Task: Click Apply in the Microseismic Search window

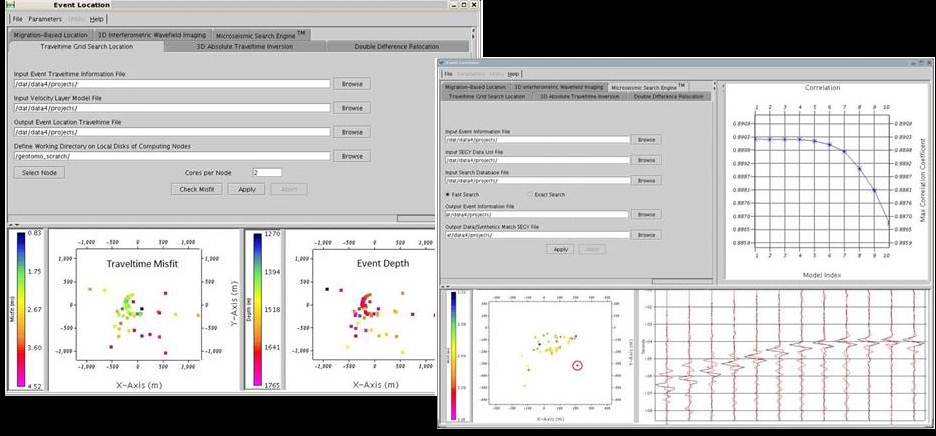Action: (x=560, y=249)
